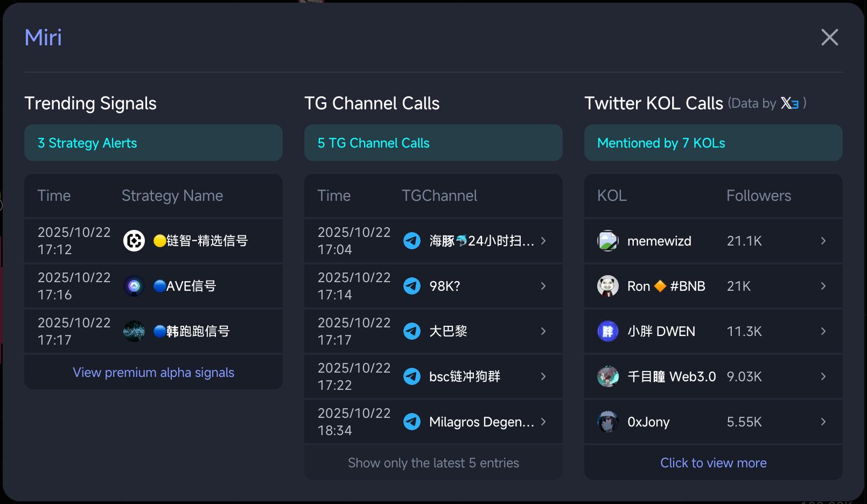Expand the 千目瞳 Web3.0 row chevron

coord(823,376)
